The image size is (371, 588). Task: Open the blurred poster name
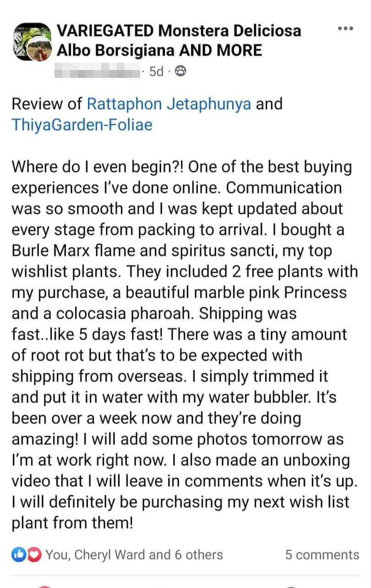[x=97, y=71]
